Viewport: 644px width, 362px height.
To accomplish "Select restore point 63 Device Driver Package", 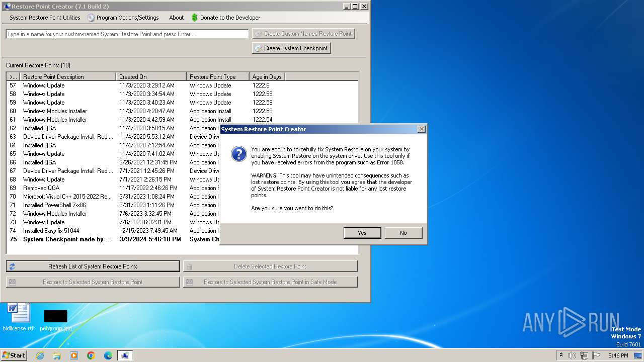I will (113, 137).
